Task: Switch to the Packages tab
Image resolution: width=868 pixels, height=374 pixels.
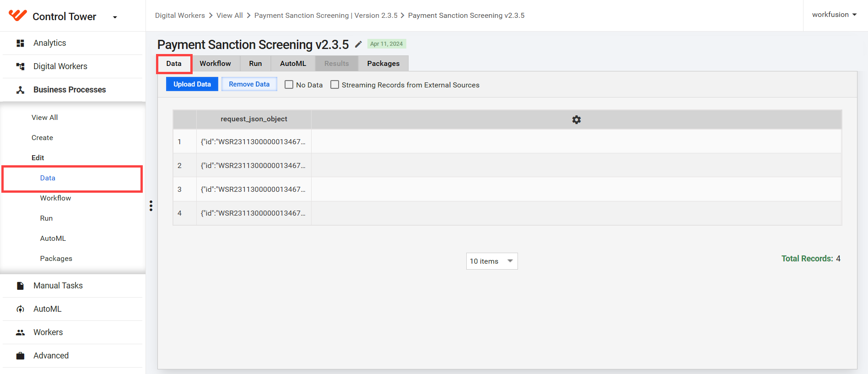Action: pyautogui.click(x=383, y=64)
